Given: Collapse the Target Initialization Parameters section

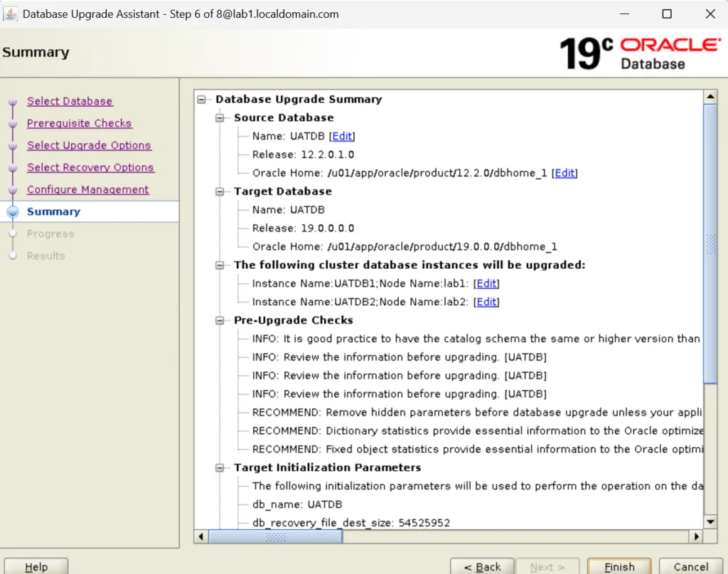Looking at the screenshot, I should coord(218,467).
